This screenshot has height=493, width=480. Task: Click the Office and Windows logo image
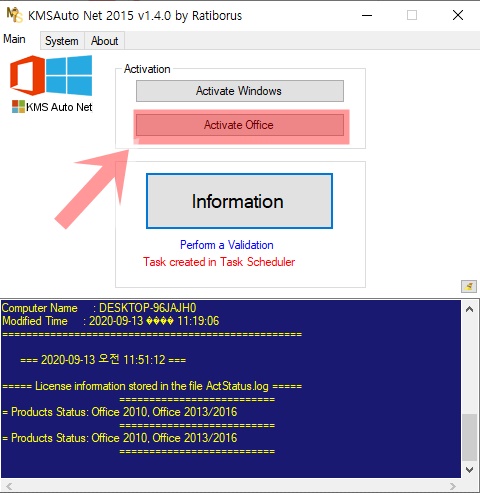pyautogui.click(x=51, y=75)
